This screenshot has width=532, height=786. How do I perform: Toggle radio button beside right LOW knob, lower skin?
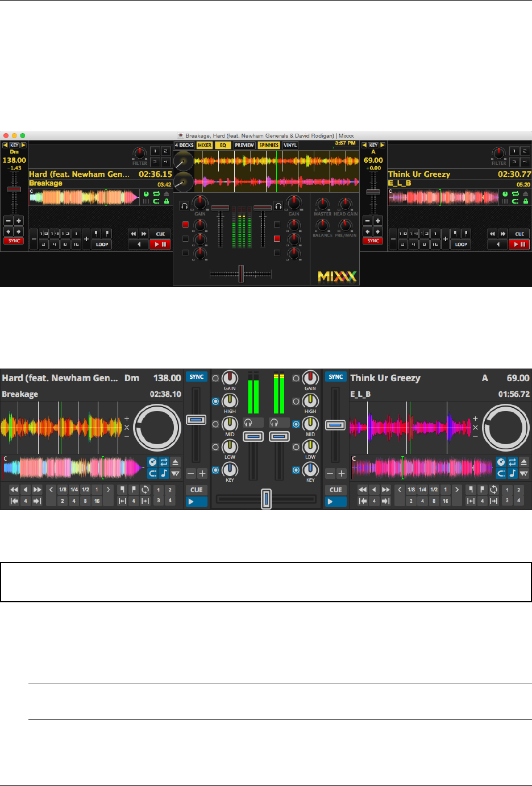point(296,447)
